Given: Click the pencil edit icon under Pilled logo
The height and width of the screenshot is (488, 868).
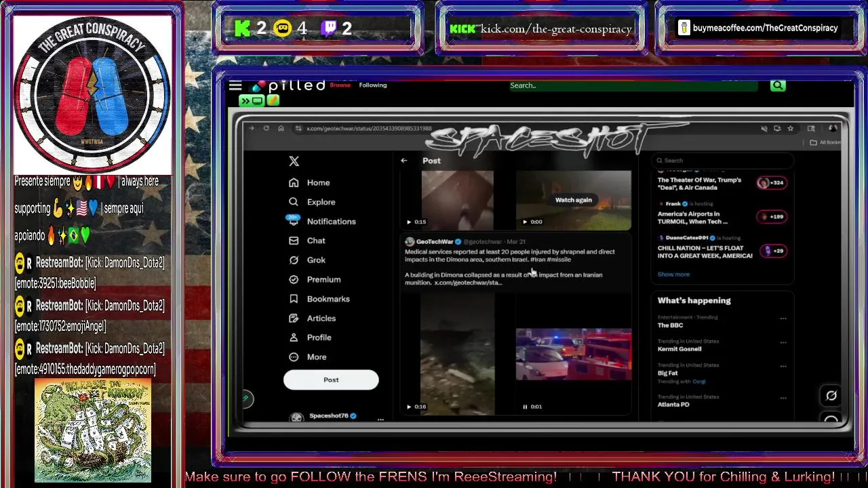Looking at the screenshot, I should (273, 100).
